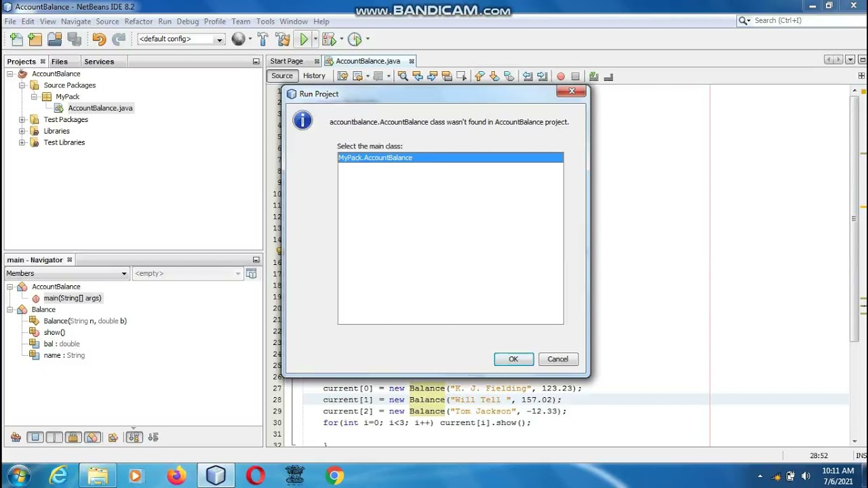Click the New Project toolbar icon
This screenshot has width=868, height=488.
click(x=35, y=39)
